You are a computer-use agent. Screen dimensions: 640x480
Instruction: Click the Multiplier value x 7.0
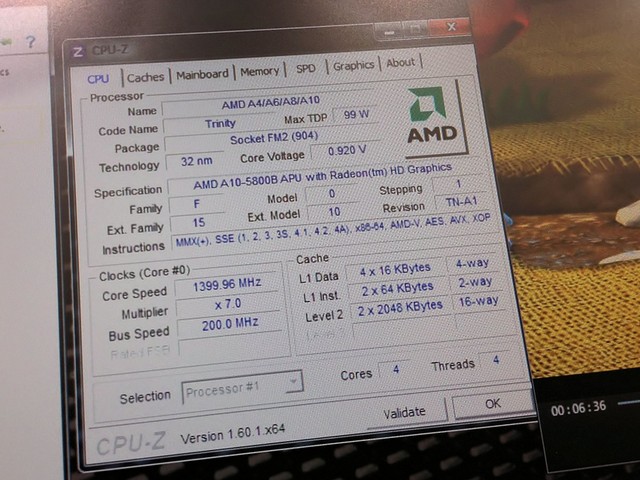pos(228,304)
